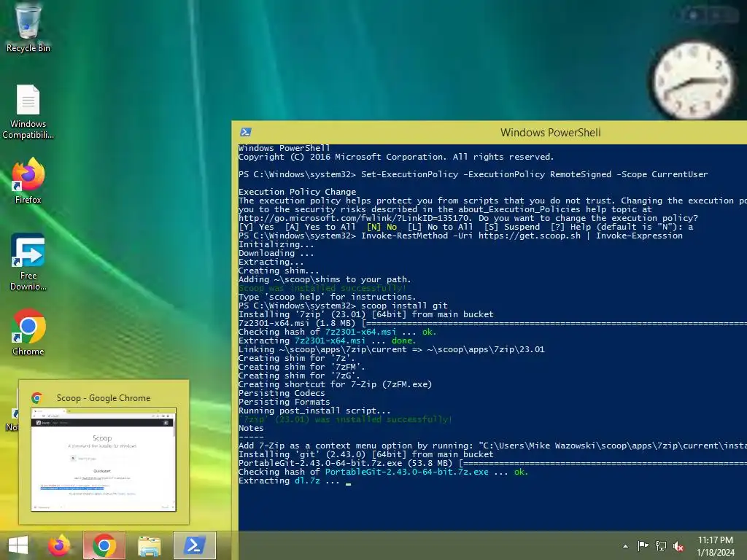Click the 'Creating shortcut for 7-Zip (7zFM.exe)' line
The height and width of the screenshot is (560, 747).
coord(336,384)
